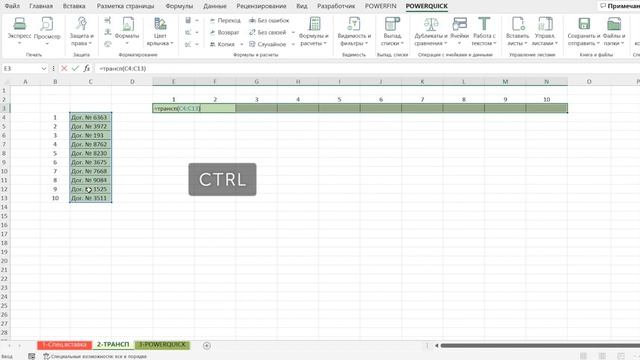This screenshot has height=360, width=640.
Task: Expand dropdown arrow next to Копия
Action: tap(242, 44)
